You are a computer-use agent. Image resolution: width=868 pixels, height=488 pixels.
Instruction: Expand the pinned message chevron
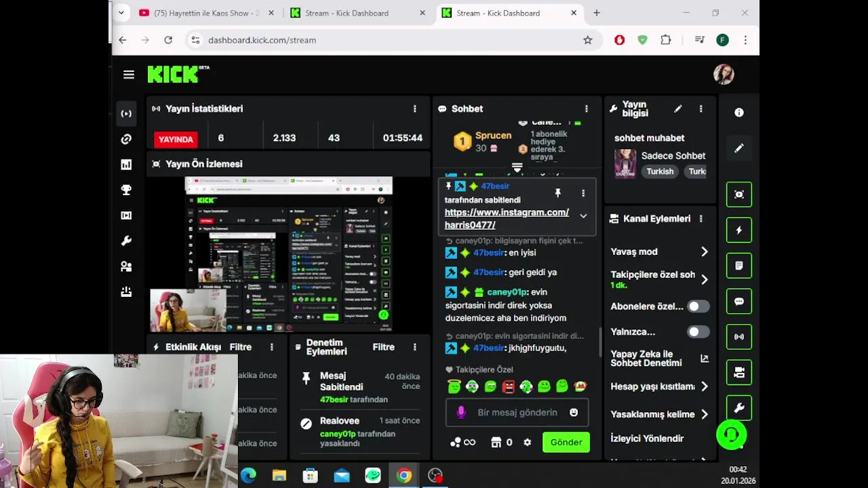[x=583, y=216]
